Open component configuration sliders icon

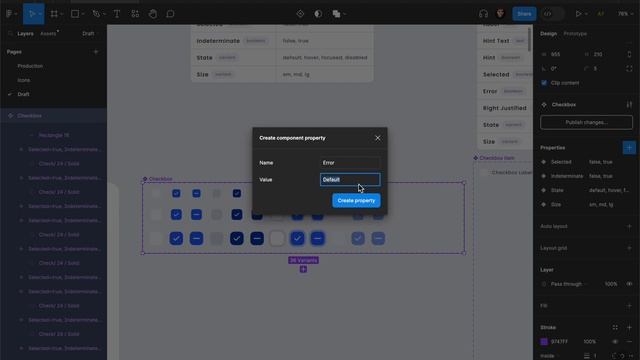point(629,105)
